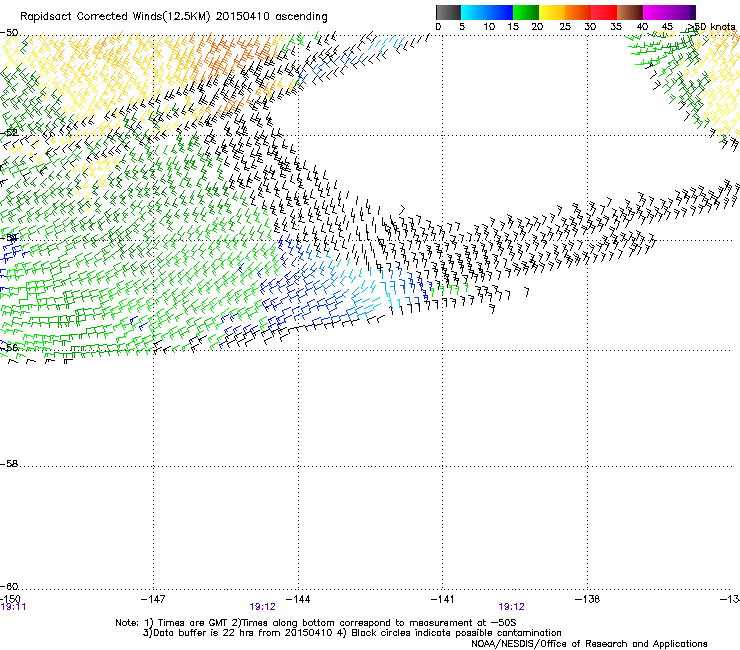Click the purple 19:11 time label

pyautogui.click(x=13, y=607)
